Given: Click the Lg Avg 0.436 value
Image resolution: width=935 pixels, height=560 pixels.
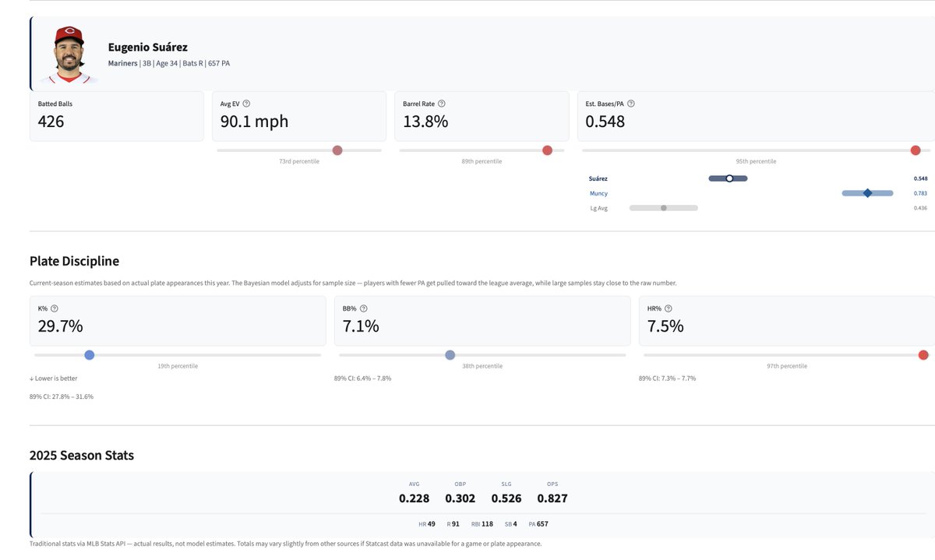Looking at the screenshot, I should 920,208.
